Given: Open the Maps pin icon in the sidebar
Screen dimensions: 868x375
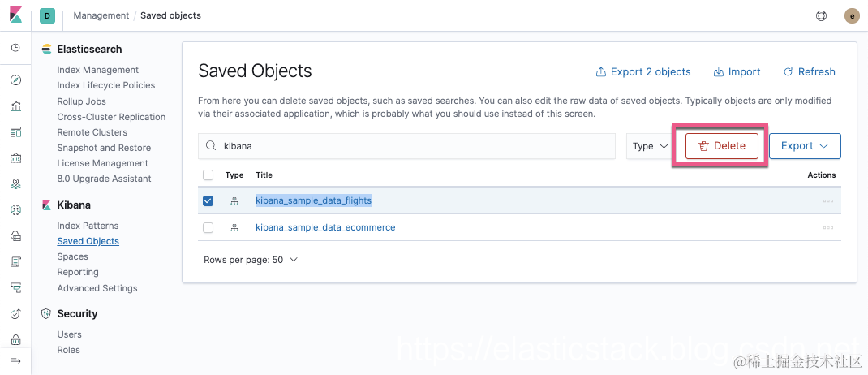Looking at the screenshot, I should click(15, 184).
